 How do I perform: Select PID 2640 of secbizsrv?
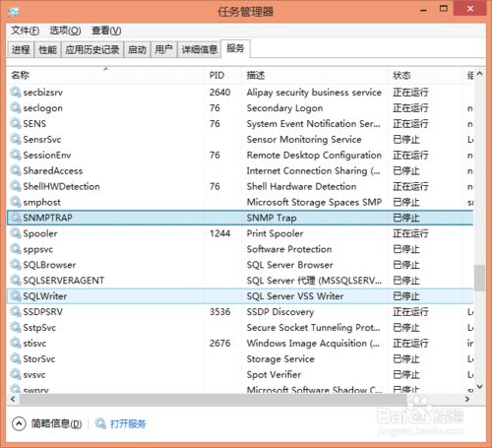coord(219,93)
